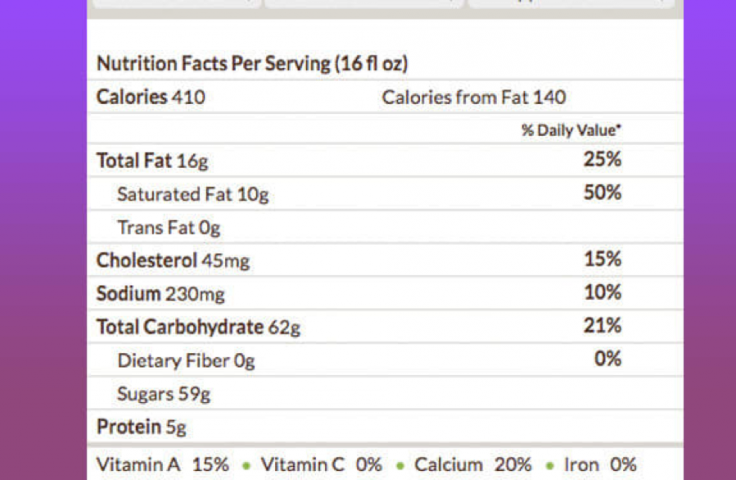
Task: Select the Protein 5g label
Action: point(141,427)
